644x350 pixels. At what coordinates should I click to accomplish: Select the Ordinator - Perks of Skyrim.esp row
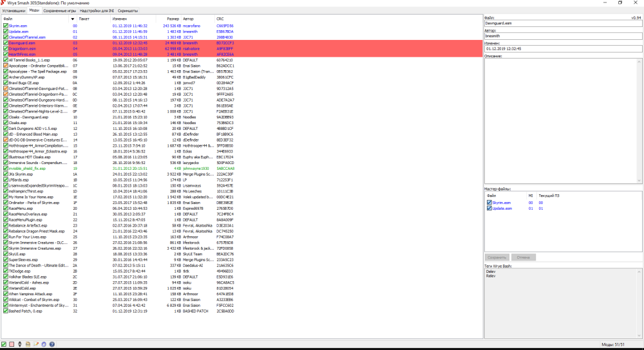241,202
